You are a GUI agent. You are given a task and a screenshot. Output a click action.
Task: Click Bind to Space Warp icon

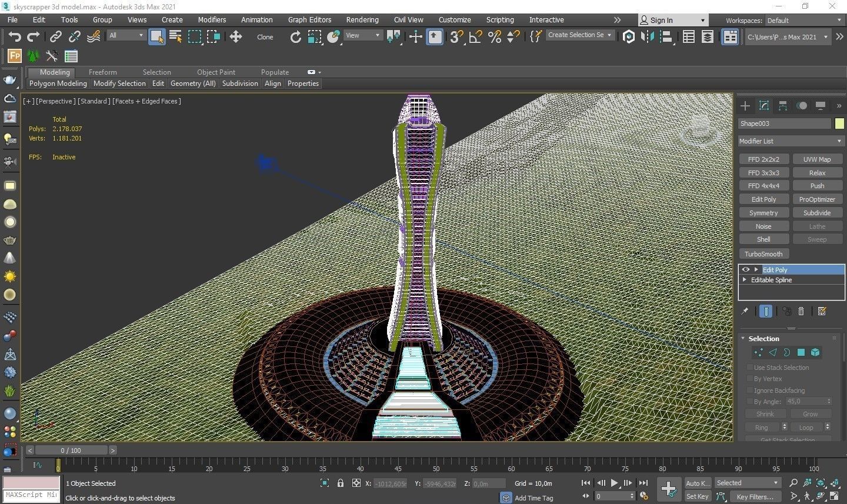click(x=94, y=37)
